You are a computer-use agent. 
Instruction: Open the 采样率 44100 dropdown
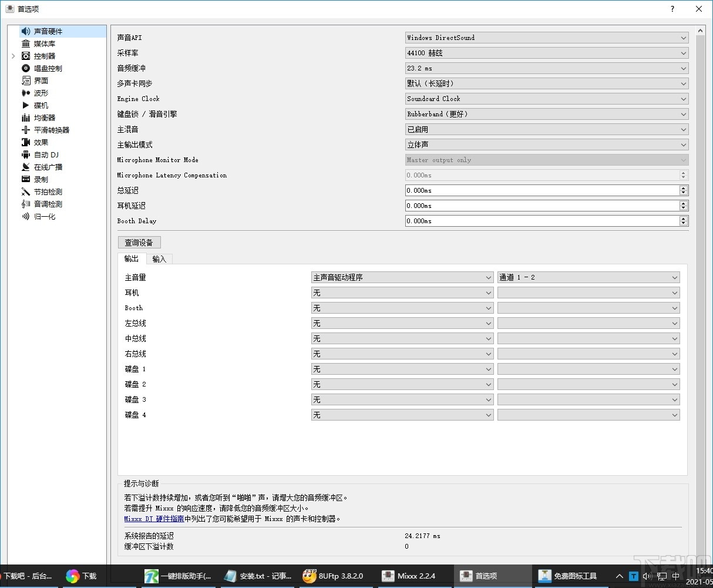(547, 53)
